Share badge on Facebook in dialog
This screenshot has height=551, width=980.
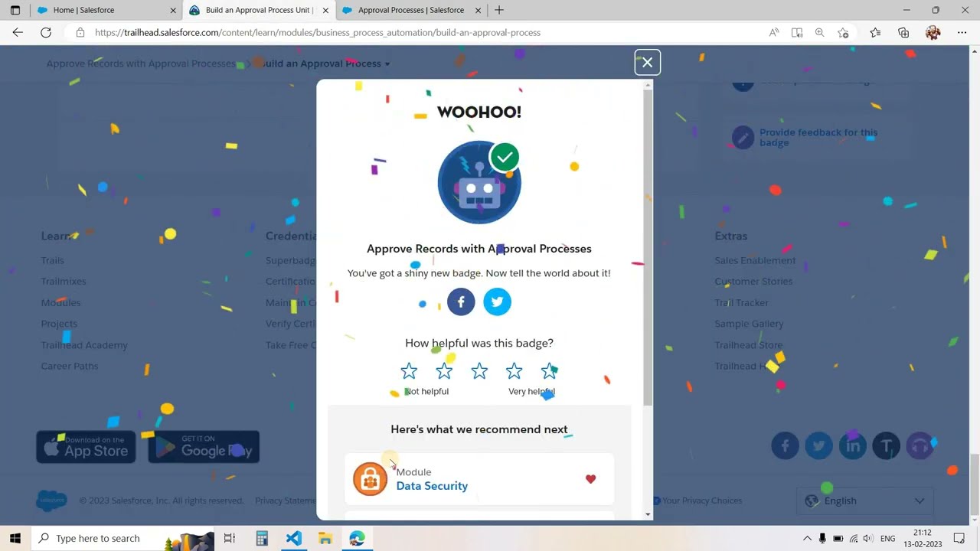(x=461, y=302)
